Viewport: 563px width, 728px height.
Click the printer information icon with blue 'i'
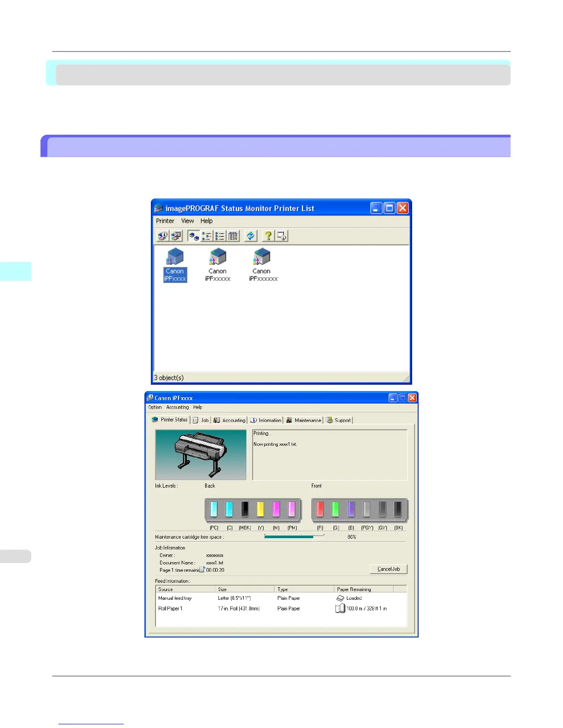tap(162, 236)
